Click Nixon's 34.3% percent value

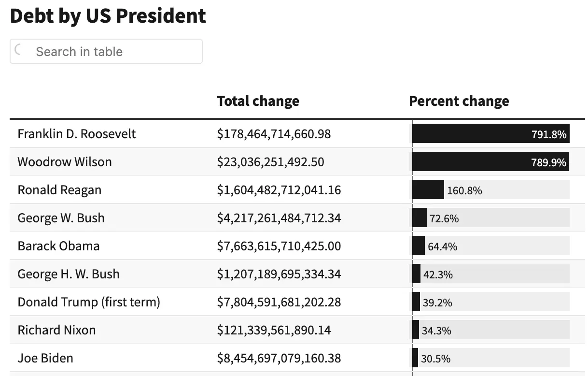pos(436,331)
